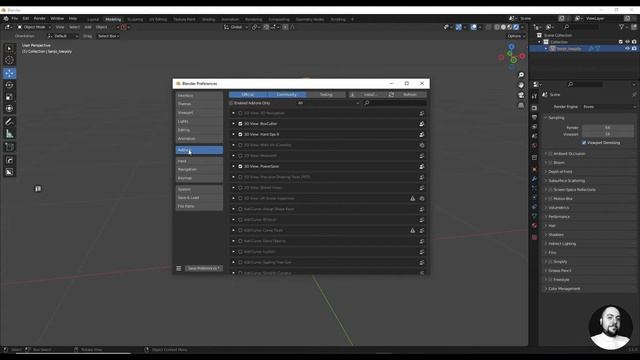The height and width of the screenshot is (360, 640).
Task: Click the Refresh add-ons button
Action: (x=407, y=95)
